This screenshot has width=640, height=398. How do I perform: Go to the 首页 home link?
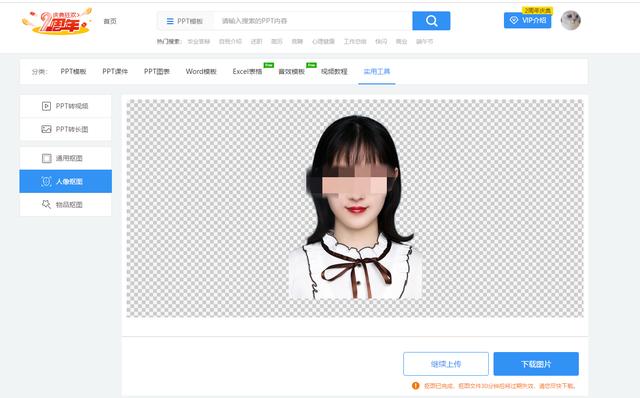point(110,21)
